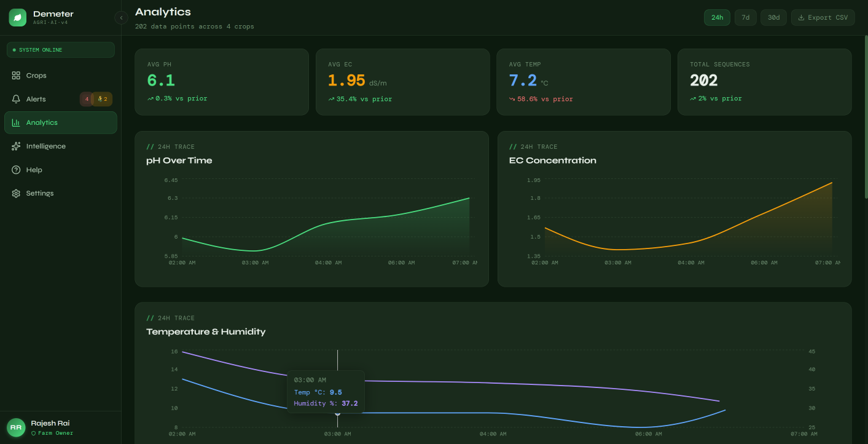Click the red alerts badge showing 4
The width and height of the screenshot is (868, 444).
[87, 99]
